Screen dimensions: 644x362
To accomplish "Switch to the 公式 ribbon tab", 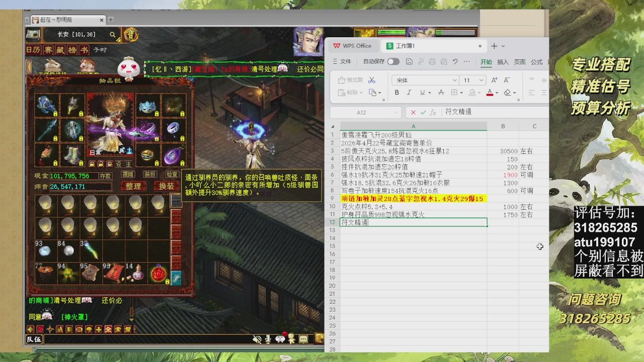I will (536, 62).
